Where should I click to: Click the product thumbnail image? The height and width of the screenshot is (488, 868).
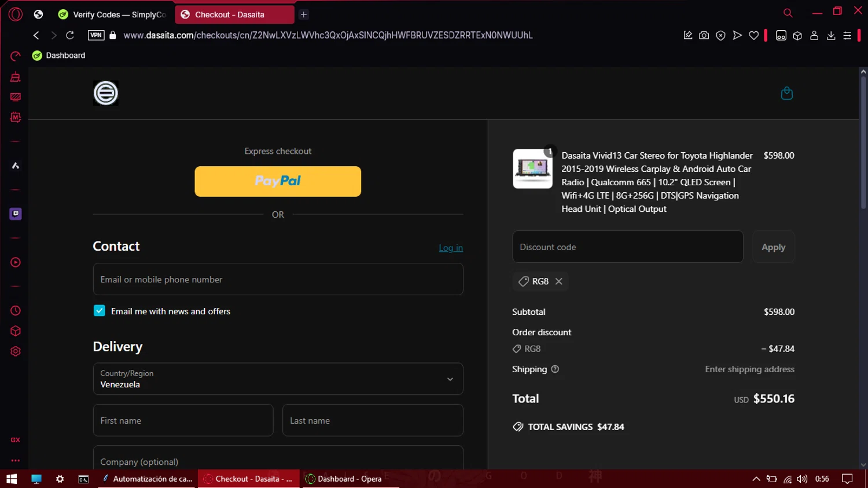pos(532,168)
